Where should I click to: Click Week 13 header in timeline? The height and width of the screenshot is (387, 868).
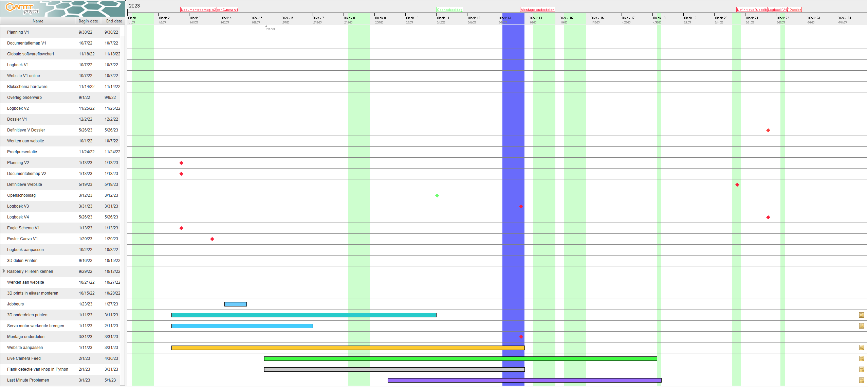[505, 18]
